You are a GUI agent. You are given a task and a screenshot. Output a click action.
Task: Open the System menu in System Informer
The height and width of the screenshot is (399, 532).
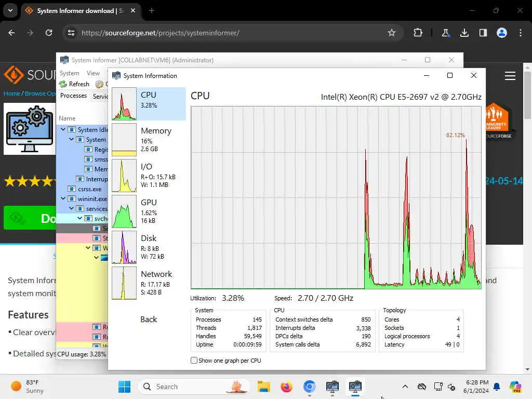[x=69, y=73]
